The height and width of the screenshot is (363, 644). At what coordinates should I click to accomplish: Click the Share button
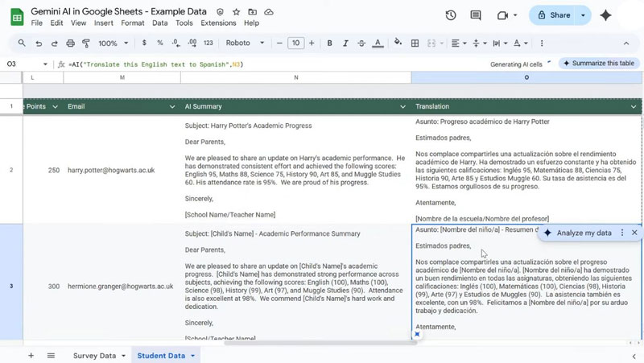pyautogui.click(x=560, y=15)
